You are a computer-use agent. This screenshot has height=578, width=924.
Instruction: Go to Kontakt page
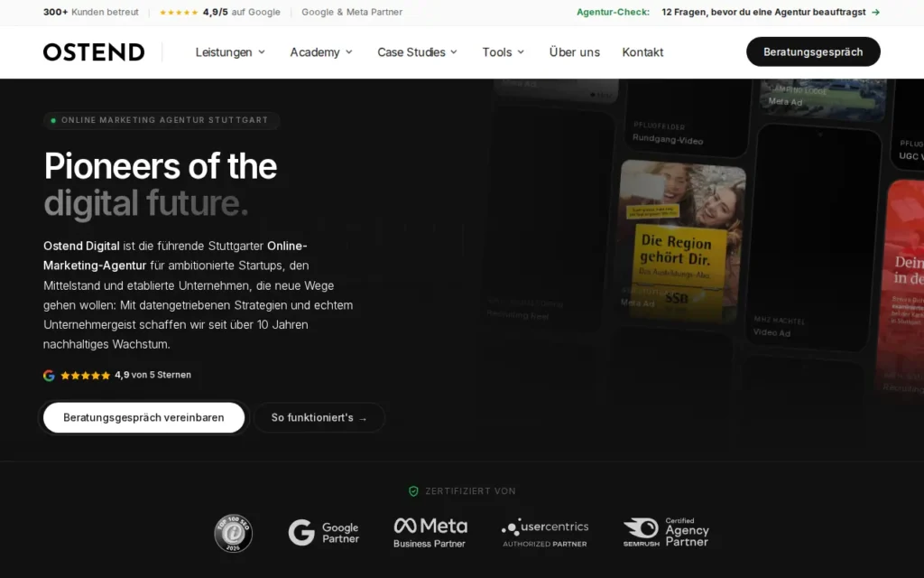[642, 51]
